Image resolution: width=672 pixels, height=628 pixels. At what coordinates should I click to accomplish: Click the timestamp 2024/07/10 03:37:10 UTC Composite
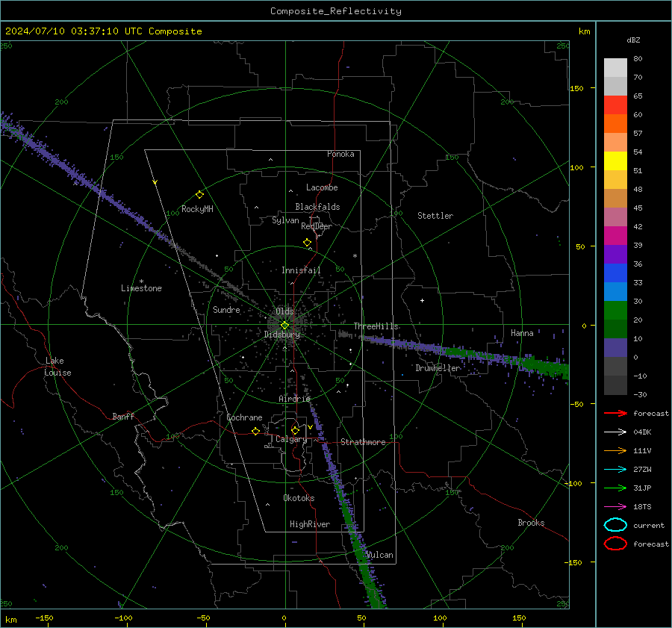pyautogui.click(x=103, y=31)
